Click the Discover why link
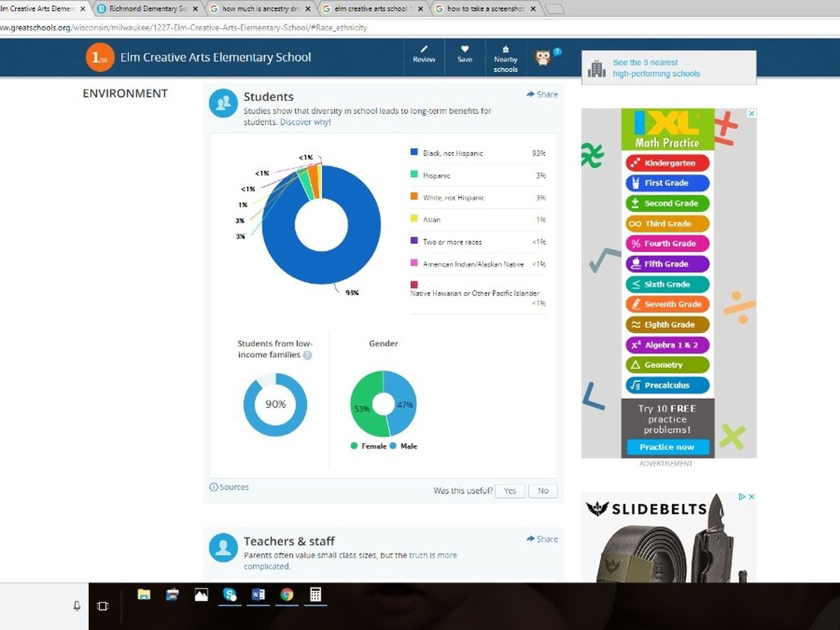This screenshot has width=840, height=630. click(x=305, y=122)
